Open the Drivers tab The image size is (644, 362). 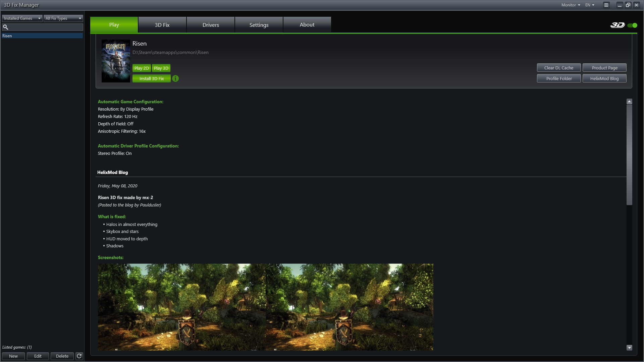click(211, 25)
